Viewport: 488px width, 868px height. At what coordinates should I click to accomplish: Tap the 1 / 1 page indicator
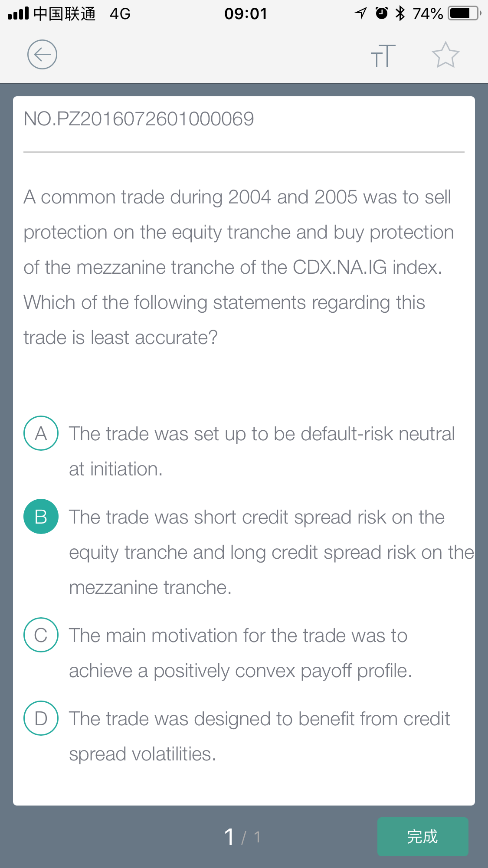click(242, 837)
